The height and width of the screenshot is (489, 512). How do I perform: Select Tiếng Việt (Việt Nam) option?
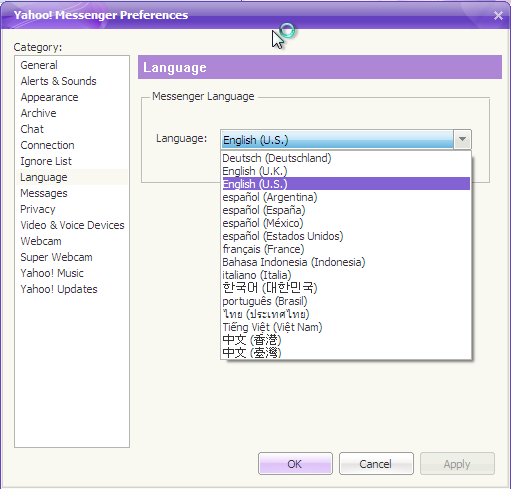pyautogui.click(x=346, y=327)
